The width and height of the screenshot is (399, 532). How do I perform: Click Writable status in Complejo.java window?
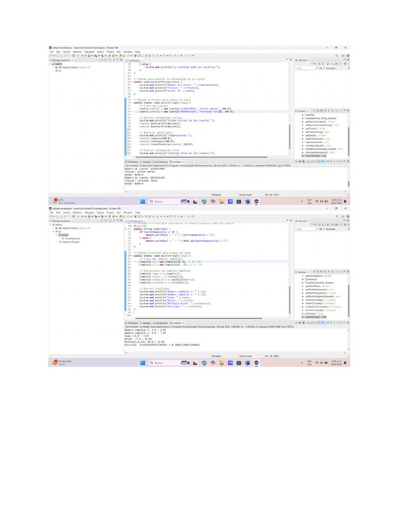(x=216, y=356)
